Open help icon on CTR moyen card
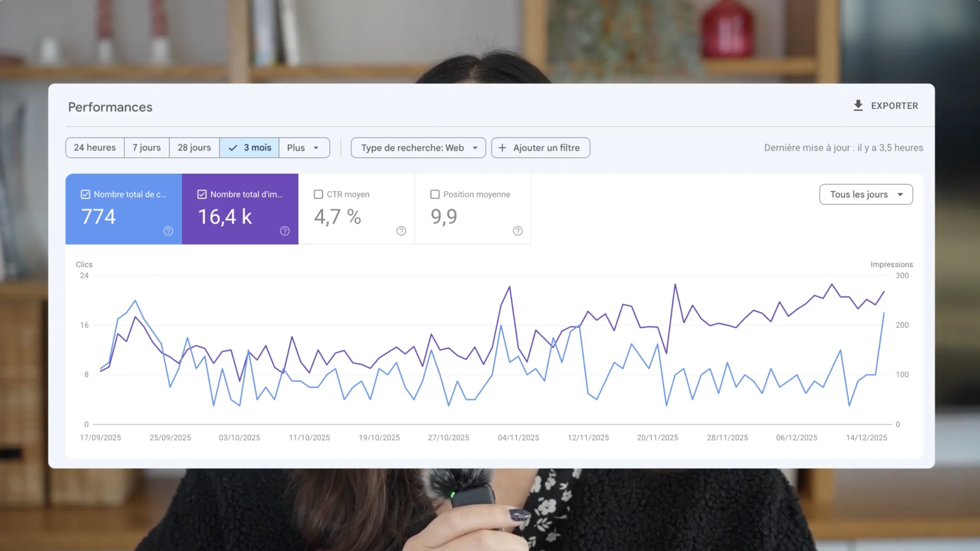This screenshot has height=551, width=980. (401, 231)
